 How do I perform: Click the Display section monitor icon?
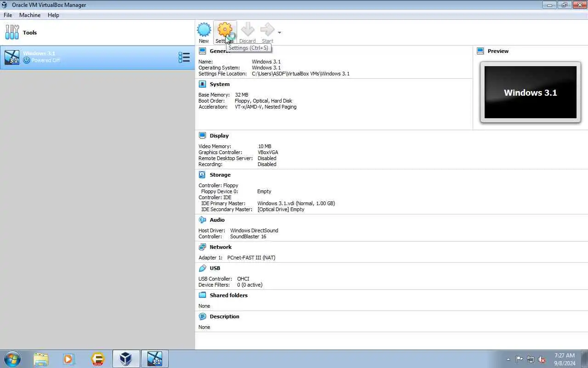[x=202, y=136]
